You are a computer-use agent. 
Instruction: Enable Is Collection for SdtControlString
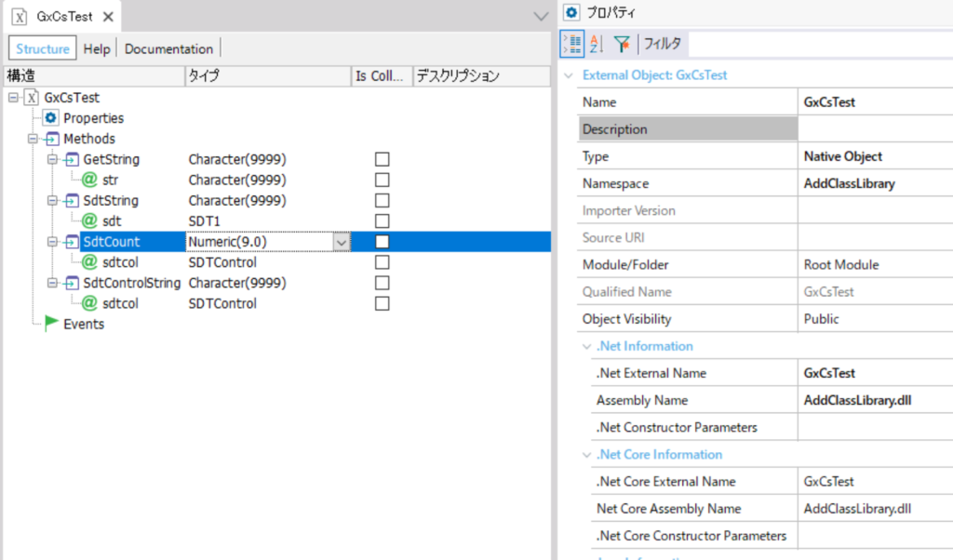click(x=382, y=283)
